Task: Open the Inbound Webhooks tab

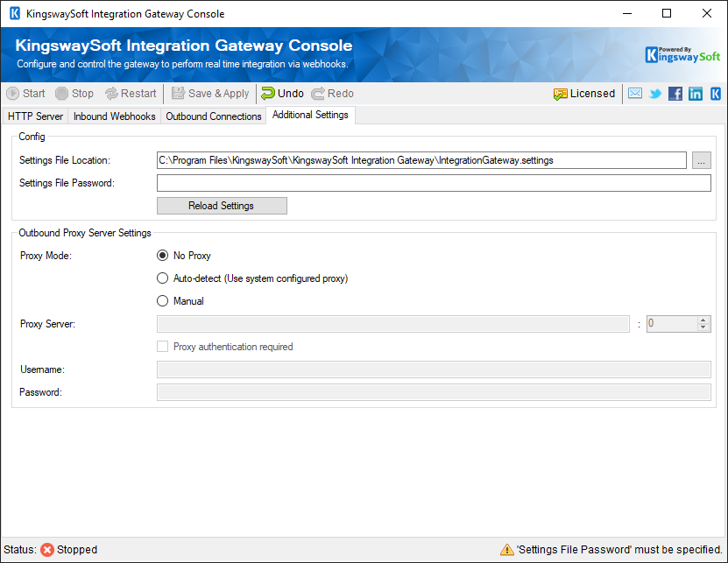Action: click(114, 116)
